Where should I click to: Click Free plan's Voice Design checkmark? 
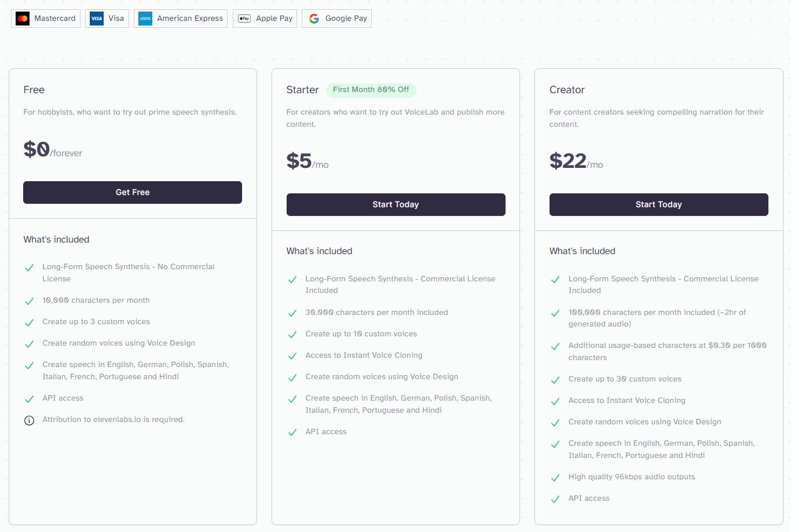click(29, 344)
